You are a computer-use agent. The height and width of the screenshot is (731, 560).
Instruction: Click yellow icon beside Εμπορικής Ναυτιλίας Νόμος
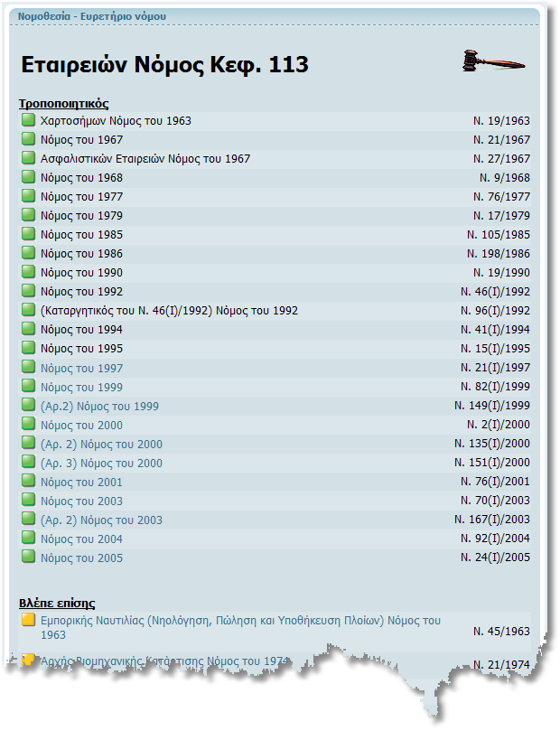[28, 620]
